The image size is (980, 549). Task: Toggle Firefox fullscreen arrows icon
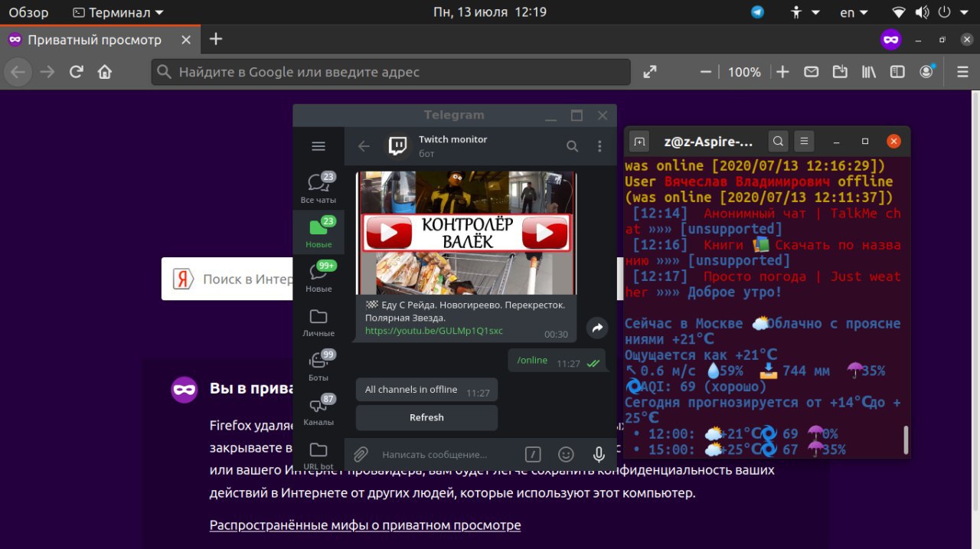pos(650,72)
